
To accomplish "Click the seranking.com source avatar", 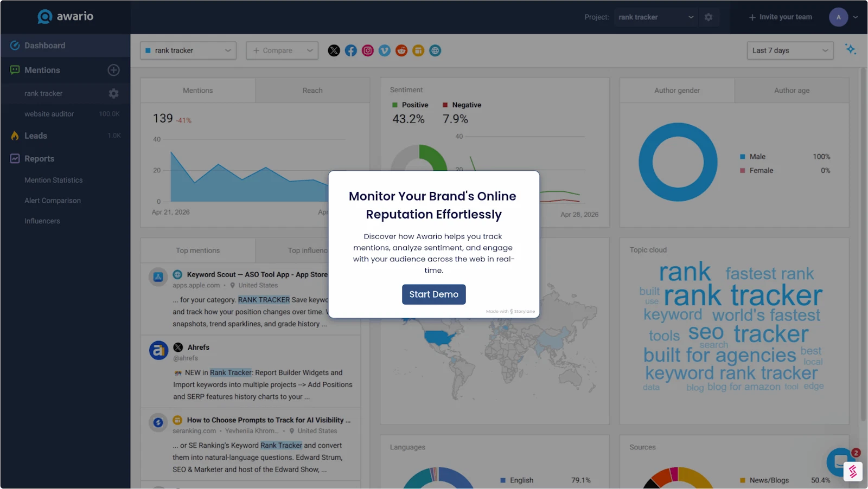I will tap(158, 422).
